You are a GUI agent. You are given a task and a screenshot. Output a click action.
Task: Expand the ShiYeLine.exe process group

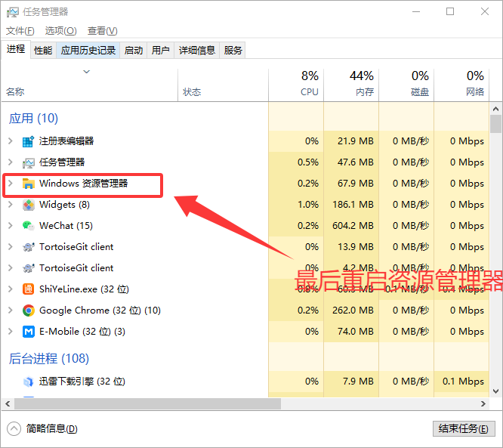click(x=11, y=289)
